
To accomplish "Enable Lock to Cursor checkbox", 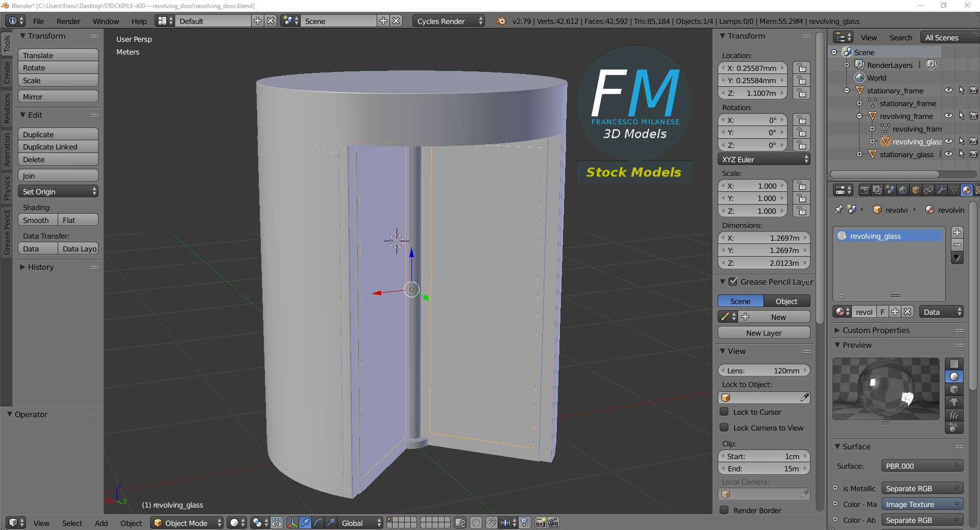I will click(x=724, y=412).
